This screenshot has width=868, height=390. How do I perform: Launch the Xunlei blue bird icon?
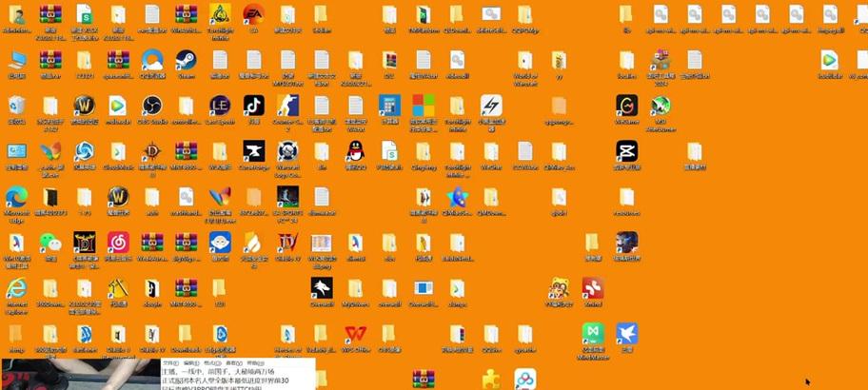tap(626, 334)
